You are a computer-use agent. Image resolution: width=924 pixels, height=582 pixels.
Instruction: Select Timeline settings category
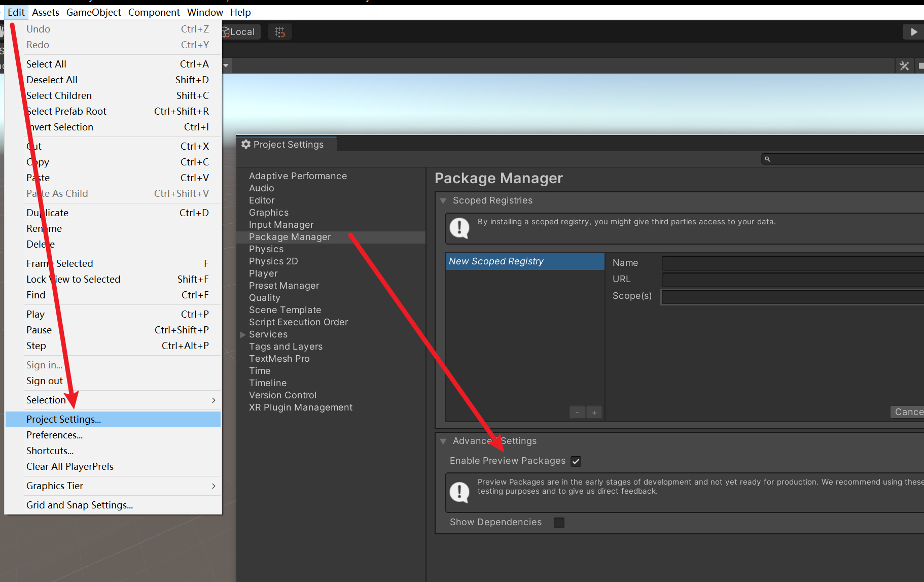click(331, 383)
